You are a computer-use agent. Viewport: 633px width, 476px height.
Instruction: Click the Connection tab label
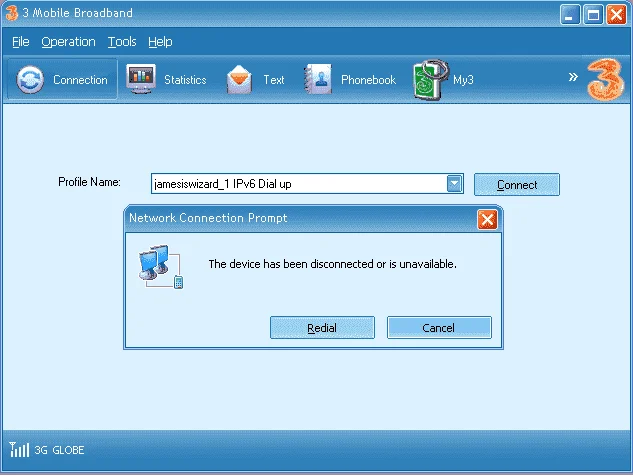80,80
